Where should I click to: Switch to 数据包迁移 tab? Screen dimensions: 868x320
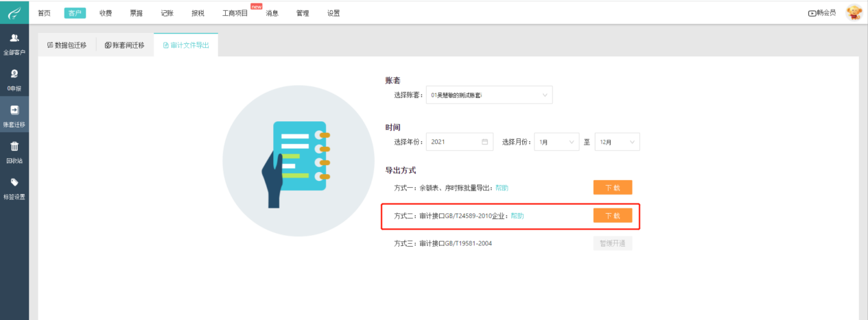click(67, 45)
